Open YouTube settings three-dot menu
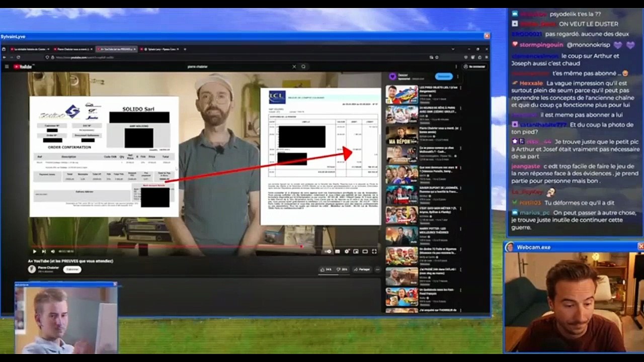Image resolution: width=644 pixels, height=362 pixels. 456,66
